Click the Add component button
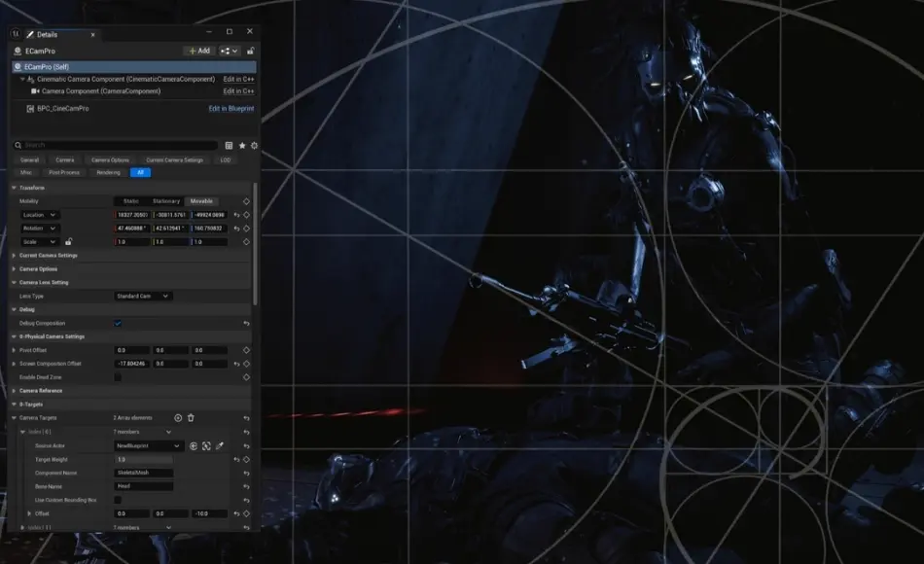The height and width of the screenshot is (564, 924). click(199, 51)
